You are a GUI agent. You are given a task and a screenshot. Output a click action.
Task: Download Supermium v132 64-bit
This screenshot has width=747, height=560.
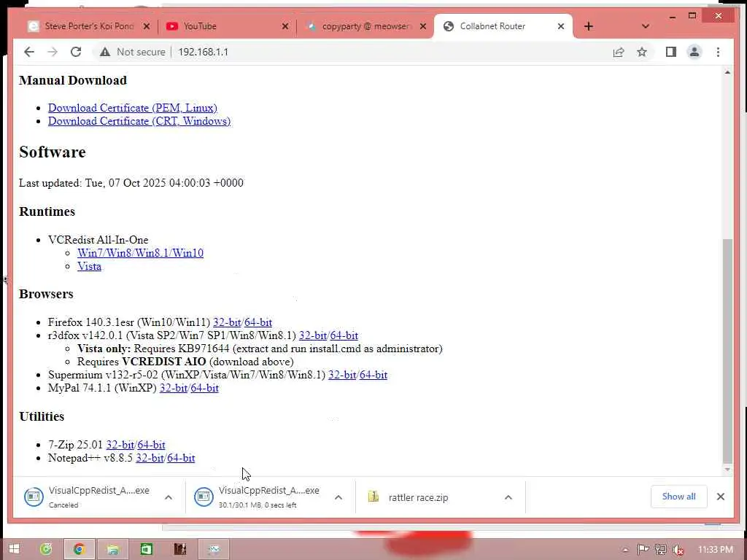tap(373, 375)
